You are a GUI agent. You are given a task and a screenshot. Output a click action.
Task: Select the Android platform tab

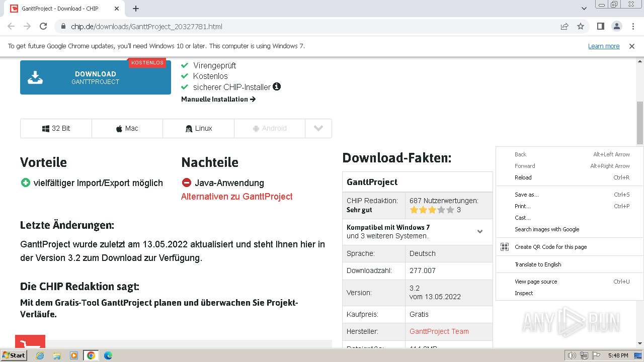tap(270, 128)
